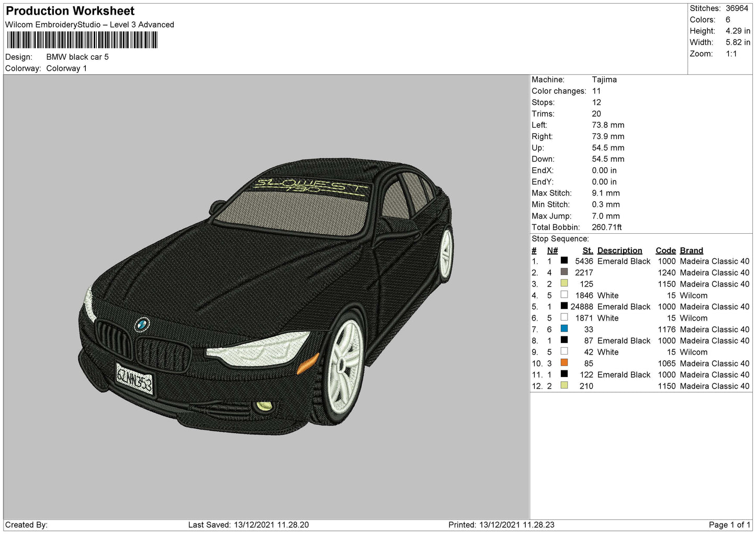This screenshot has width=756, height=534.
Task: Click thread code 1176 in row 7
Action: (x=667, y=330)
